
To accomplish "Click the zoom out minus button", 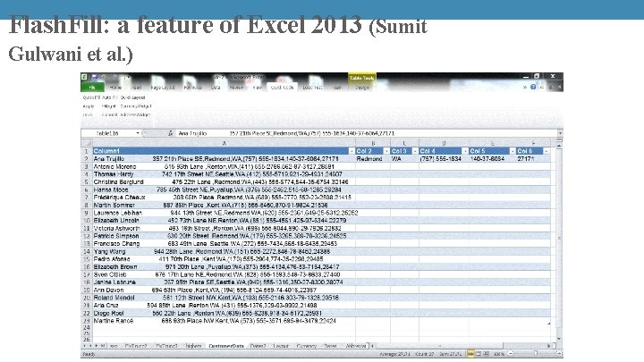I will 511,353.
